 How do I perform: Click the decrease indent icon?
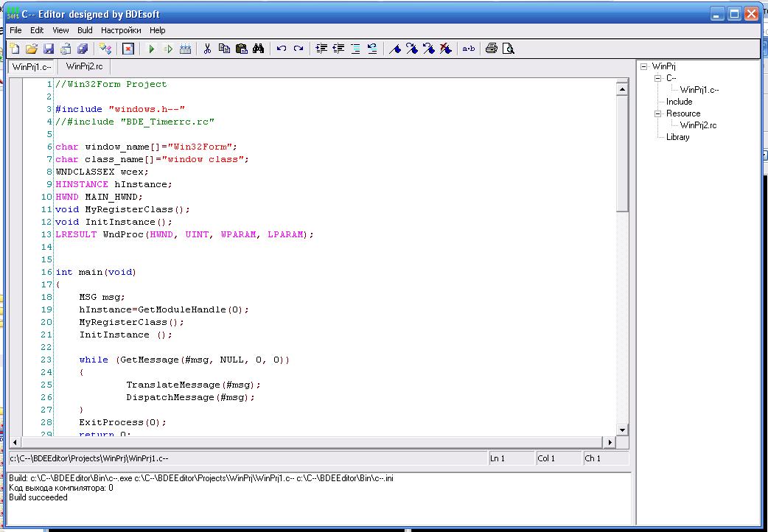click(338, 49)
